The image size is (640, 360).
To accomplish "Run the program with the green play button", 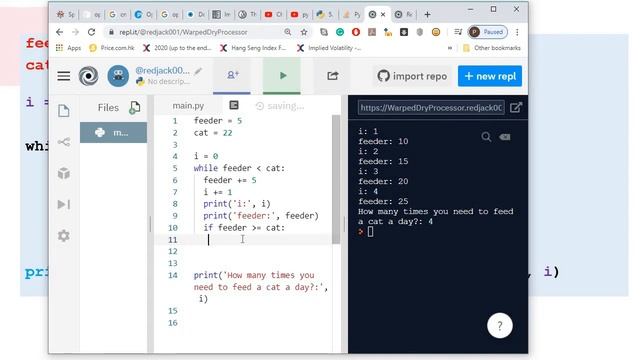I will point(282,76).
